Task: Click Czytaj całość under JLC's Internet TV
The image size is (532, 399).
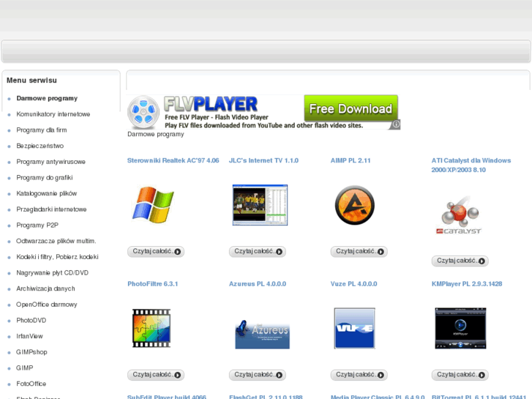Action: pyautogui.click(x=257, y=252)
